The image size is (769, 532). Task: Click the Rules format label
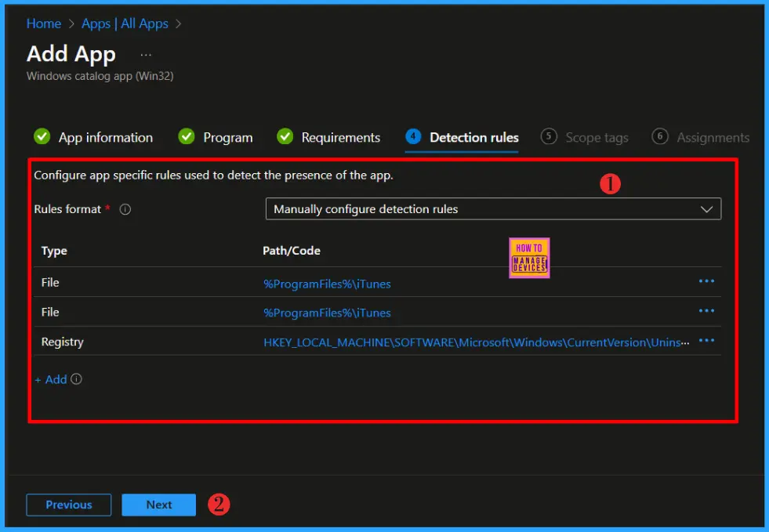[67, 209]
